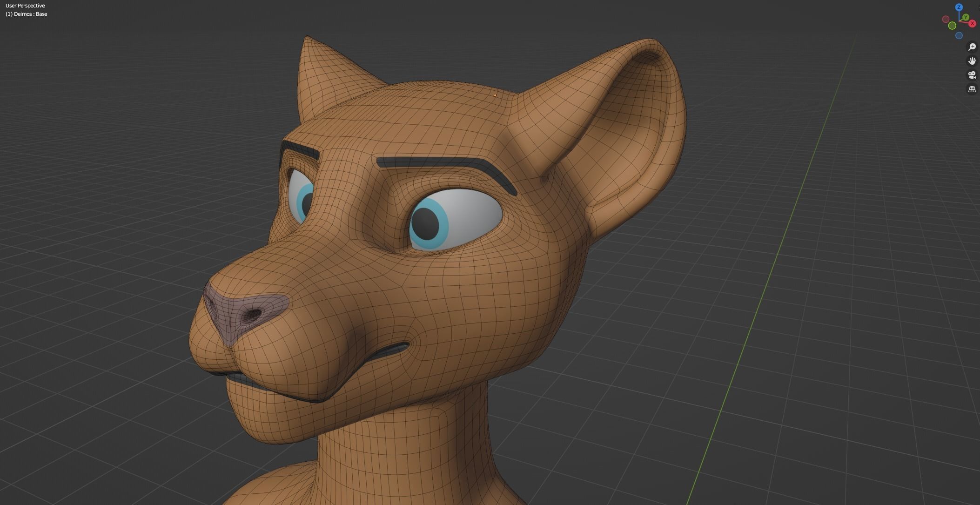Snap view to the negative Y axis
The image size is (980, 505).
pos(952,26)
